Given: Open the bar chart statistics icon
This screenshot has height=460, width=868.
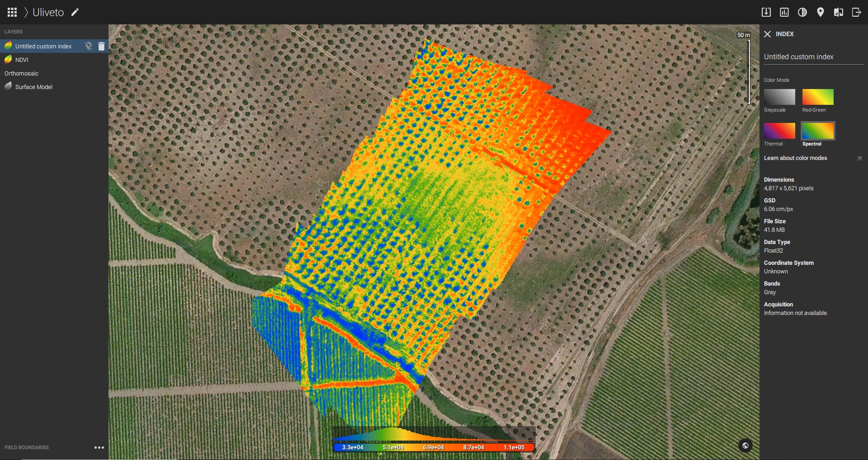Looking at the screenshot, I should tap(784, 12).
